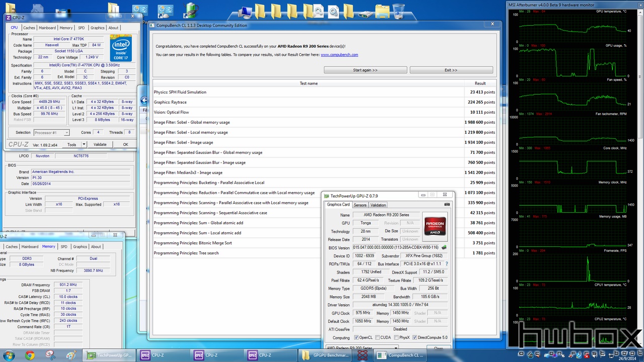
Task: Click the Core Speed value in CPU-Z
Action: pyautogui.click(x=50, y=102)
